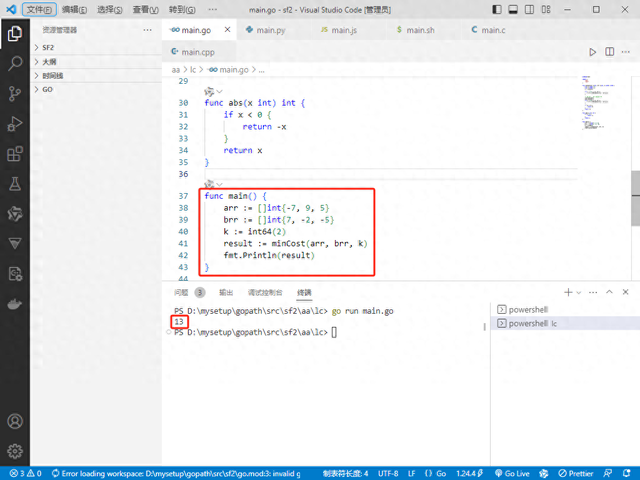Expand the GO section
The image size is (640, 480).
coord(96,89)
